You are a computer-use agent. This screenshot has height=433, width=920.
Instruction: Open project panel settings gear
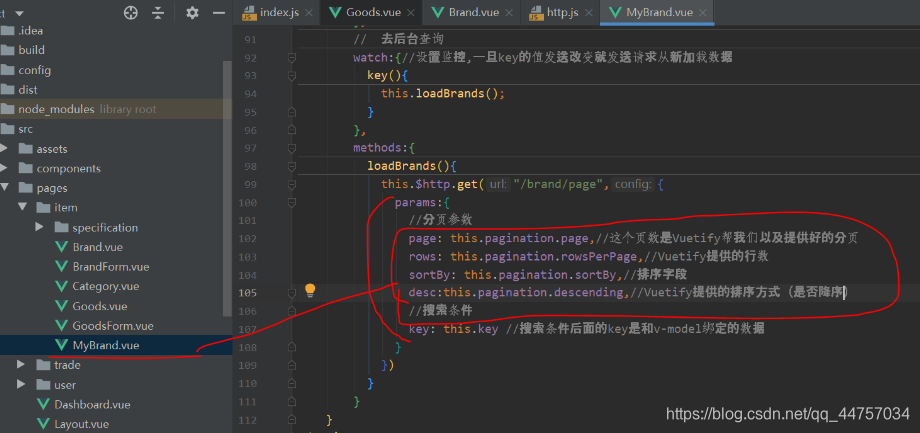[x=192, y=12]
